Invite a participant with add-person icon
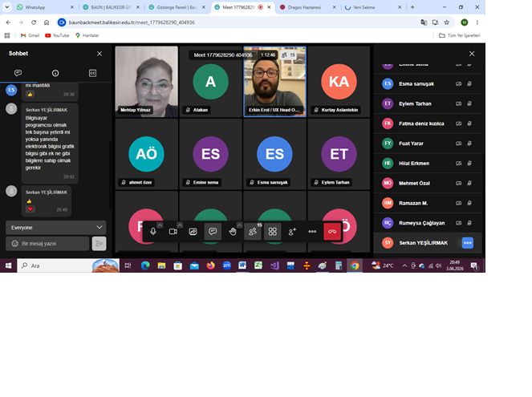The image size is (532, 397). click(292, 232)
